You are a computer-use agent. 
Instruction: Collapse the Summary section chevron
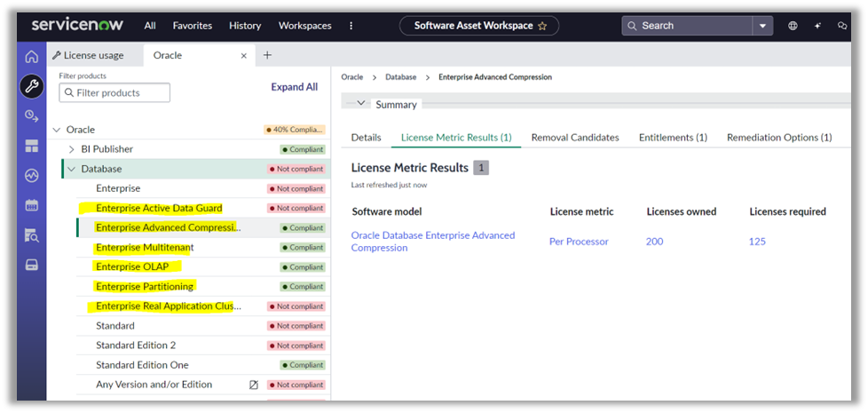pos(361,103)
